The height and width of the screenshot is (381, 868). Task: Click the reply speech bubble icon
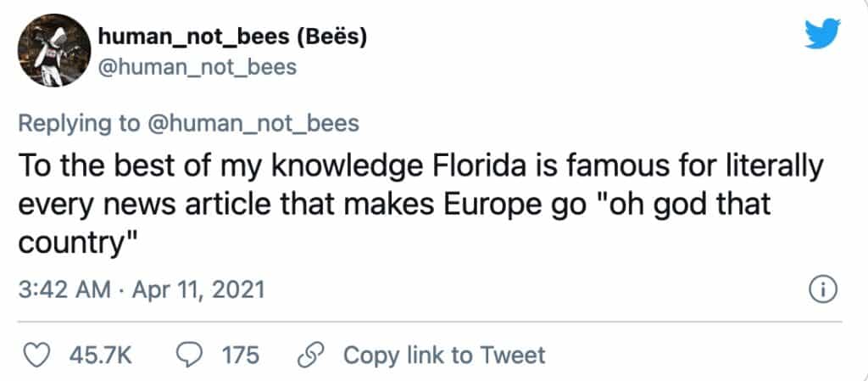pyautogui.click(x=191, y=354)
